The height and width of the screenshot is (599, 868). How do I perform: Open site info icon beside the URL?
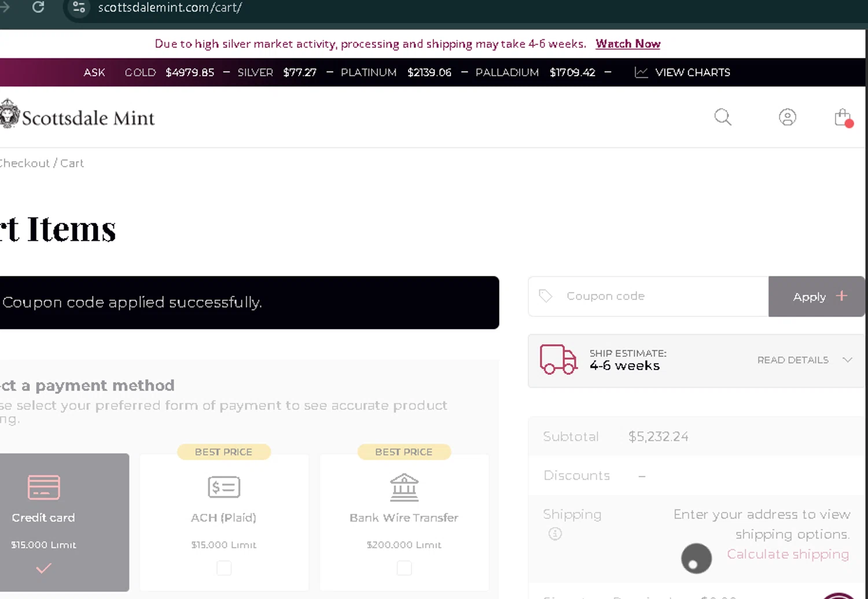79,8
